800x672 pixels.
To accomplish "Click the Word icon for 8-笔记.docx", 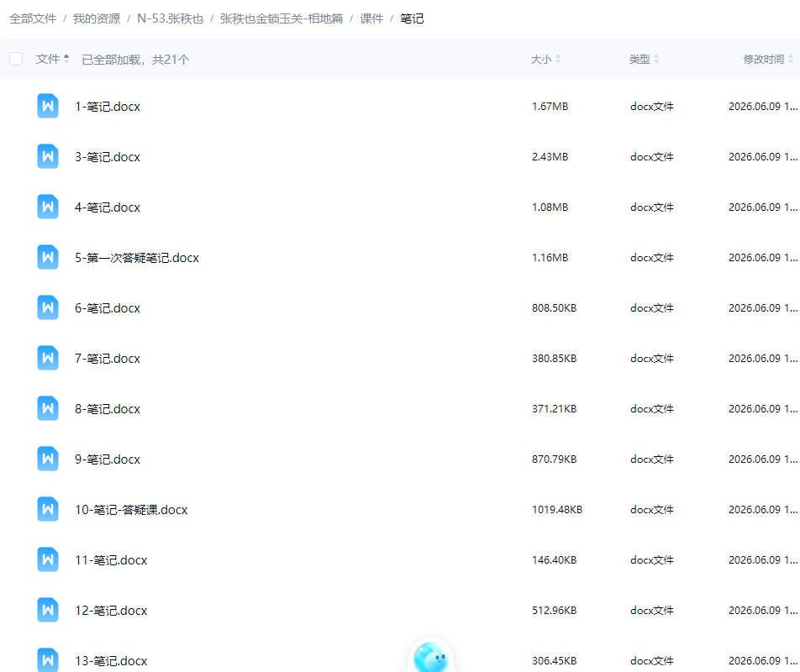I will [47, 409].
